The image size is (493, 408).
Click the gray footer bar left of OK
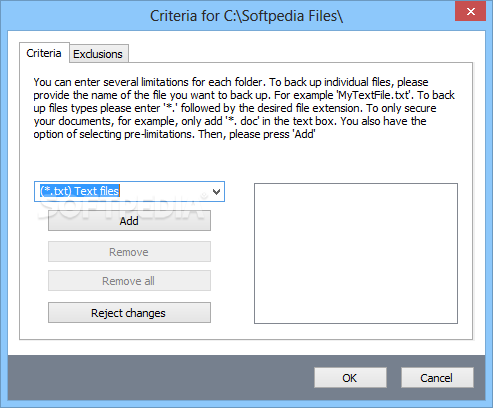coord(160,377)
